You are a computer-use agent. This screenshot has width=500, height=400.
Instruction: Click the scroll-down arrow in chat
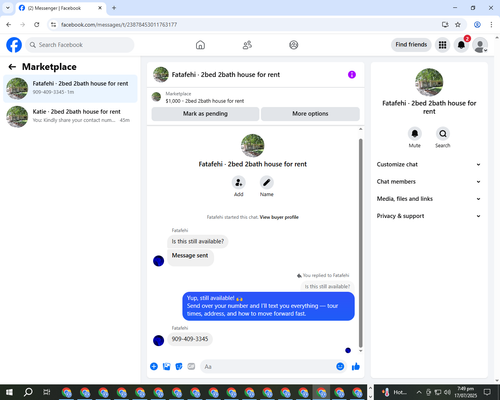click(360, 351)
